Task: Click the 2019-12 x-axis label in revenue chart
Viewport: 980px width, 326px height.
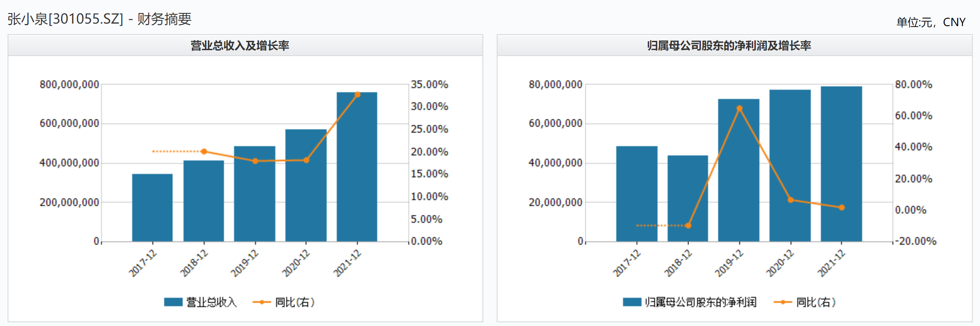Action: (245, 263)
